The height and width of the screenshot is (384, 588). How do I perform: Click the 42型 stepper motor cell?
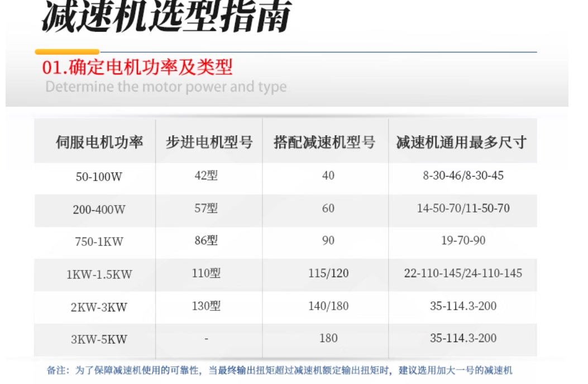coord(206,176)
